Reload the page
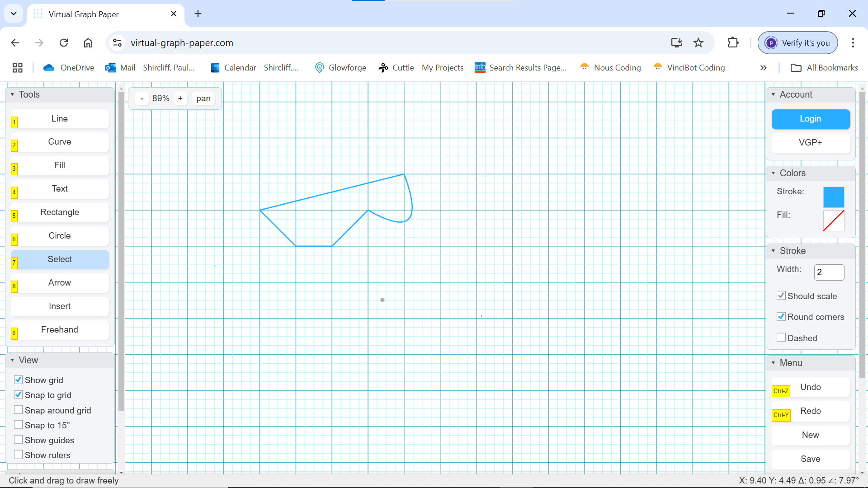The image size is (868, 488). 64,42
